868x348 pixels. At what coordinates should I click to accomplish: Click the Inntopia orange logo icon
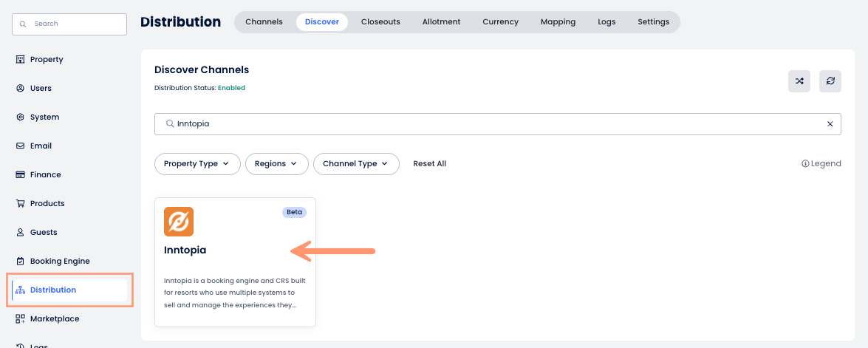coord(179,222)
